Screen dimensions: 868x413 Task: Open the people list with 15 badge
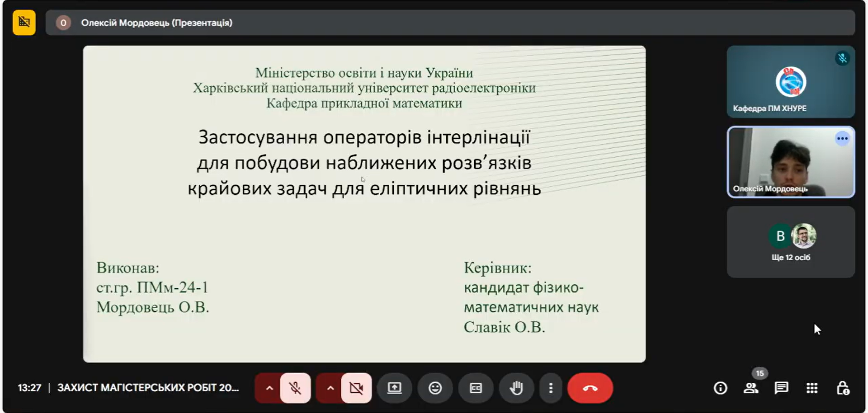click(751, 388)
